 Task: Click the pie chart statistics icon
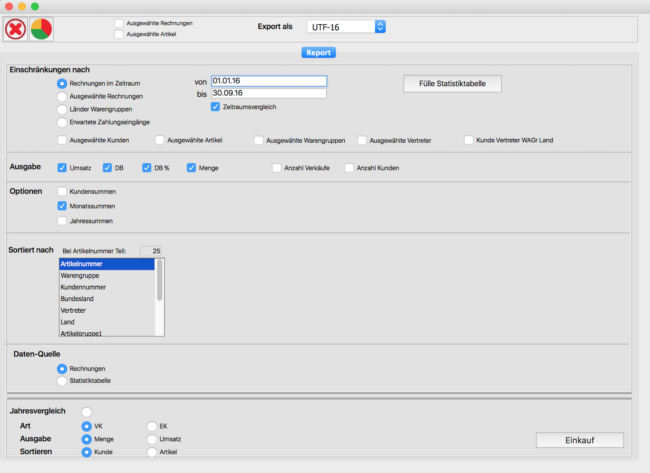tap(43, 29)
